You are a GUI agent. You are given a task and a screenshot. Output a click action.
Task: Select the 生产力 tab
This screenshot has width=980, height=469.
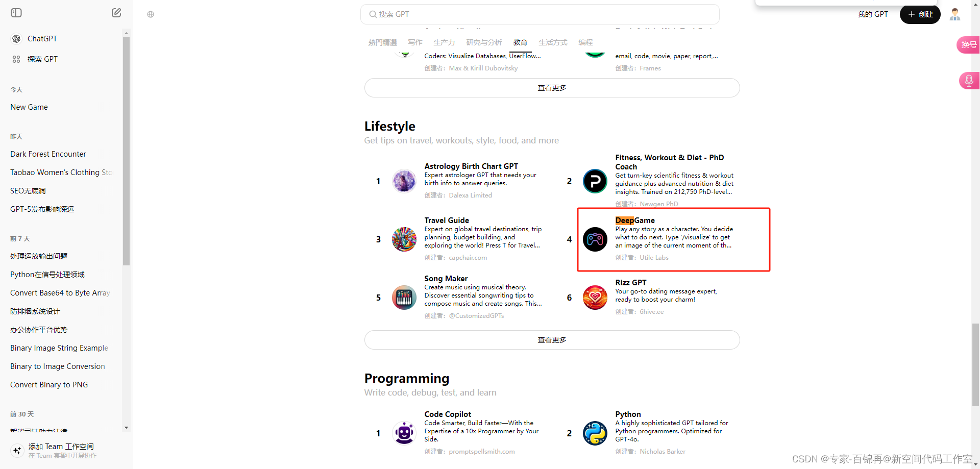444,42
